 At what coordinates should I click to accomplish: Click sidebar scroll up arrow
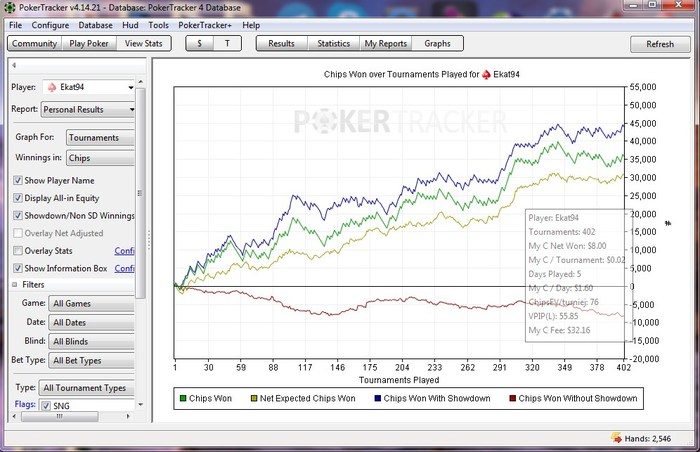tap(141, 82)
